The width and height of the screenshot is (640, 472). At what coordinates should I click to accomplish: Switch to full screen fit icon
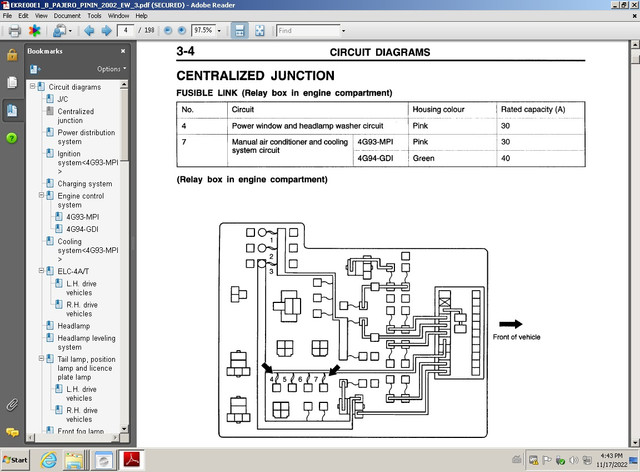point(260,31)
